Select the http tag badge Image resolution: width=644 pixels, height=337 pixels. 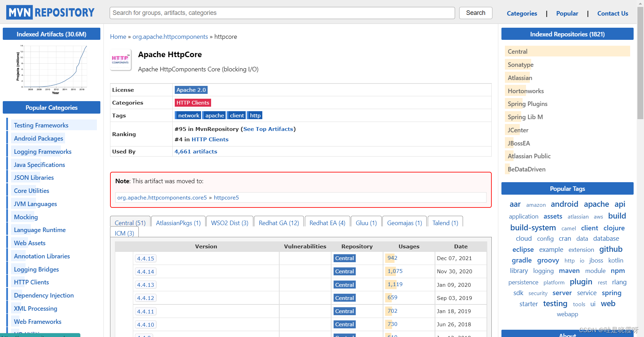pos(255,115)
